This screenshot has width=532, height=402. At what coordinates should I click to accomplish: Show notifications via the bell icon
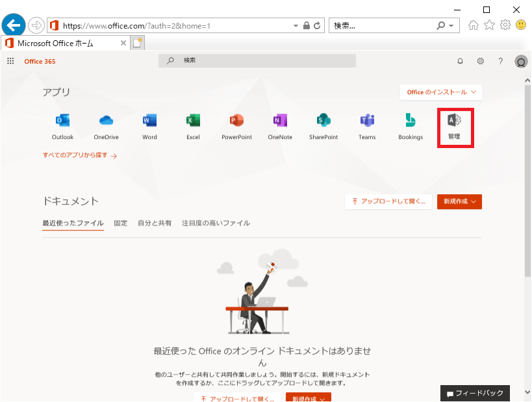click(x=460, y=61)
